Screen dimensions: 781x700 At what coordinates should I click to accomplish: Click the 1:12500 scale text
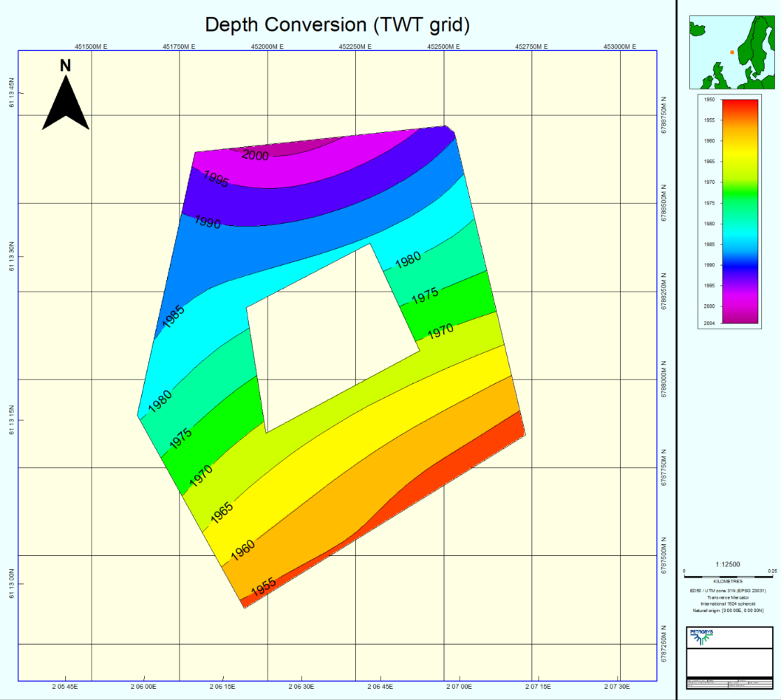728,563
